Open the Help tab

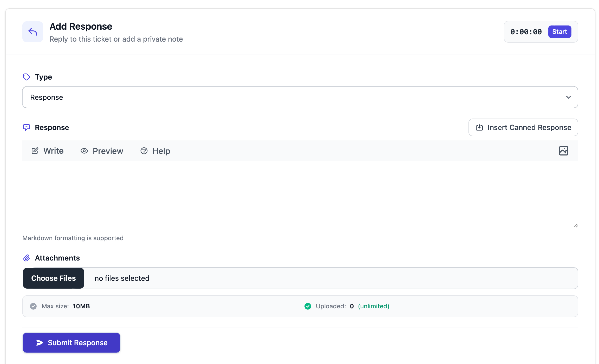[155, 151]
